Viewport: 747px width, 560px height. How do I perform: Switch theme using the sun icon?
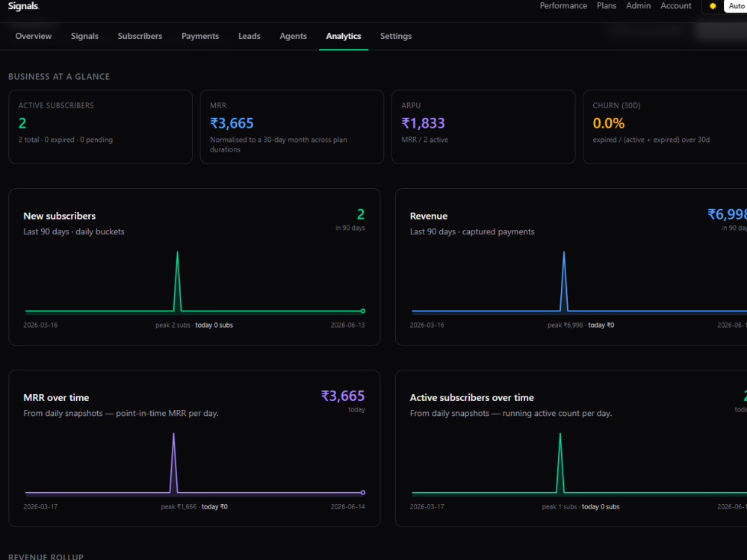[x=713, y=6]
